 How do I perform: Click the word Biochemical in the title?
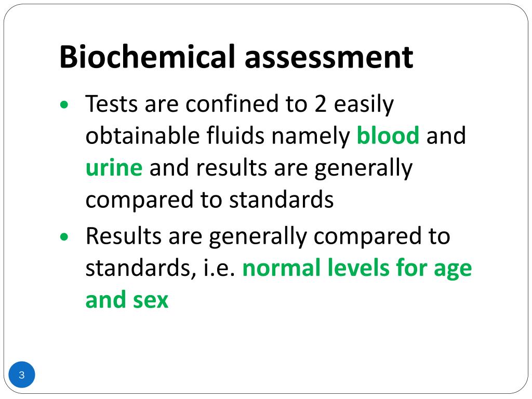pos(147,56)
